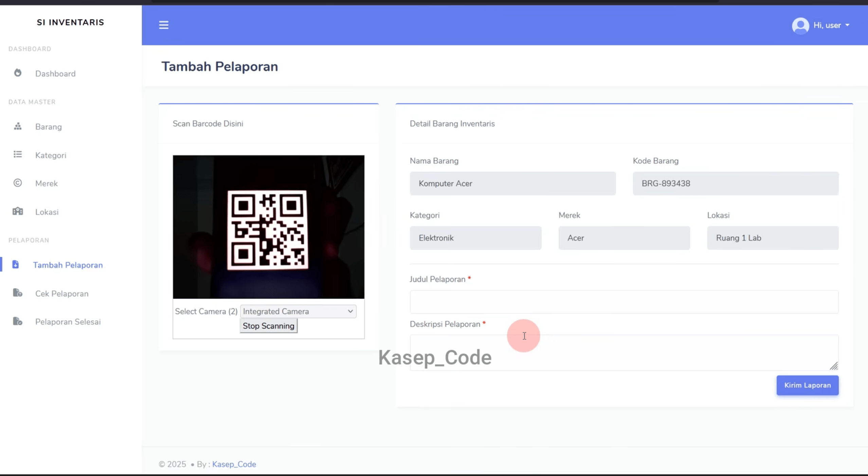
Task: Click the user avatar icon
Action: coord(800,25)
